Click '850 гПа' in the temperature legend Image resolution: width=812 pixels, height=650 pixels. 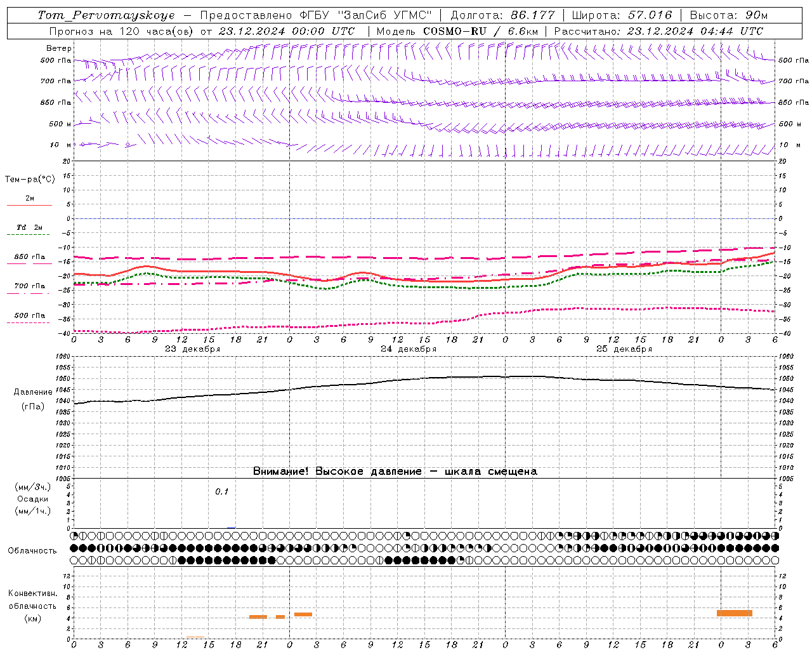pos(30,257)
